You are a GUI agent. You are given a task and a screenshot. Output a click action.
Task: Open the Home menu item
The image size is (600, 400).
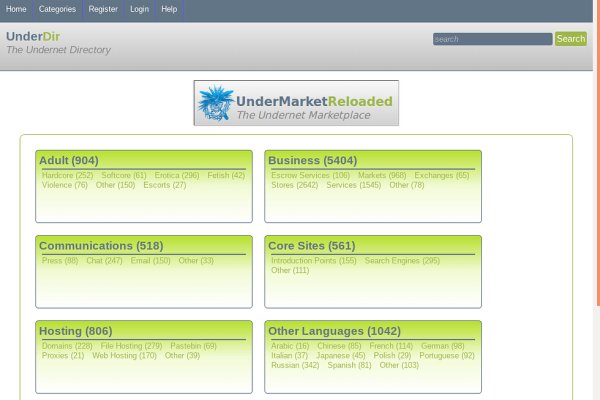[16, 9]
